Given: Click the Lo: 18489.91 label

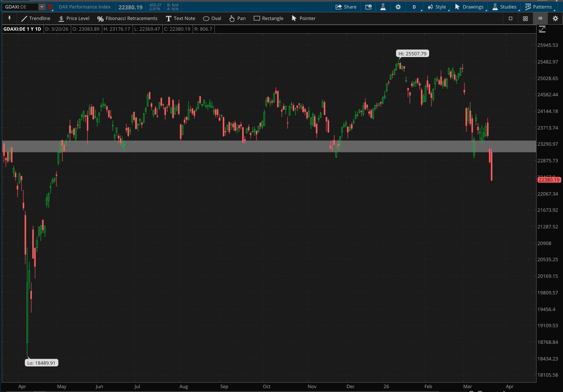Looking at the screenshot, I should click(x=42, y=362).
